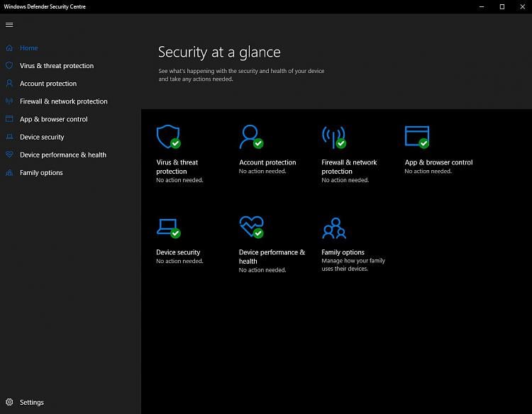The width and height of the screenshot is (532, 414).
Task: Select Home in the left navigation
Action: coord(29,48)
